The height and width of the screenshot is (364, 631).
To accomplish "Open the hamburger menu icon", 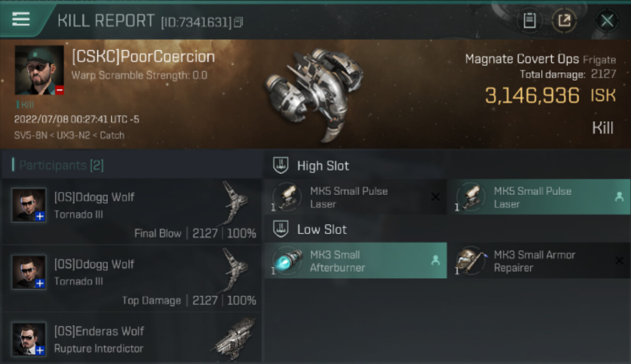I will click(21, 19).
